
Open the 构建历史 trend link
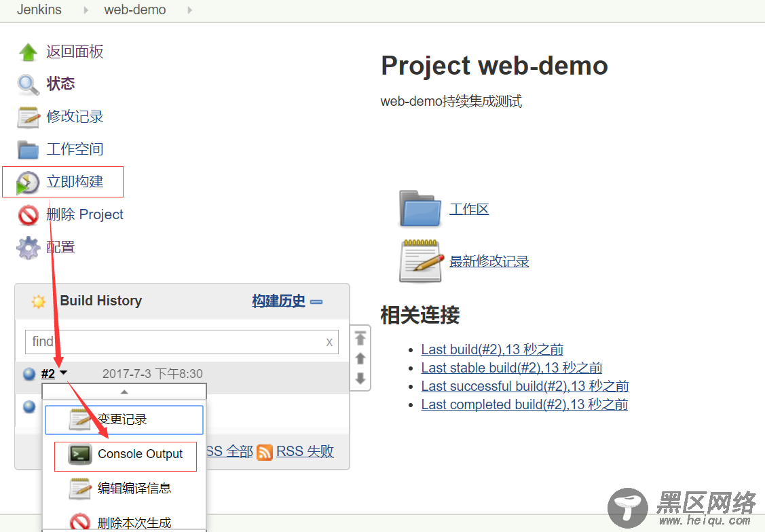(278, 301)
